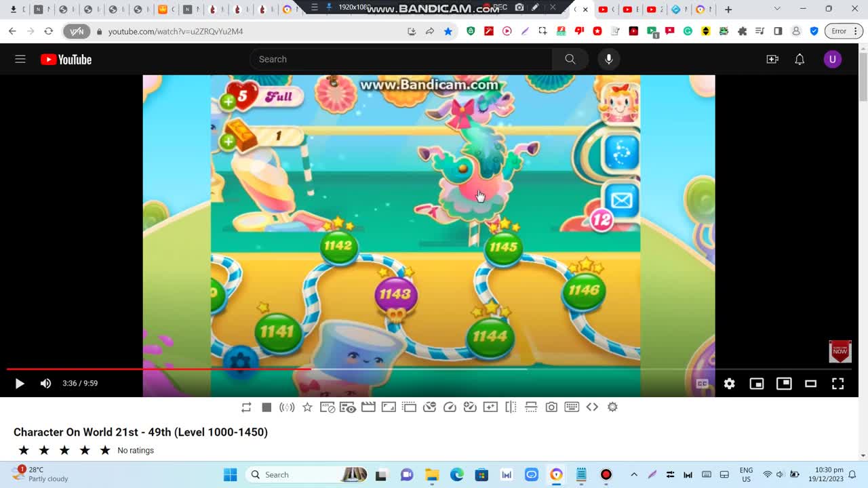Mute the video volume
Viewport: 868px width, 488px height.
click(x=45, y=384)
